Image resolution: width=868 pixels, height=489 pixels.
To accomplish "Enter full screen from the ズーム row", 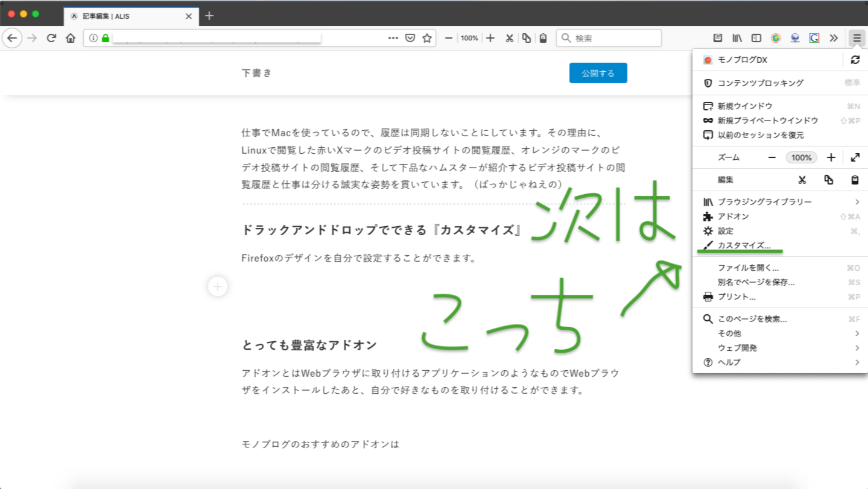I will 855,157.
